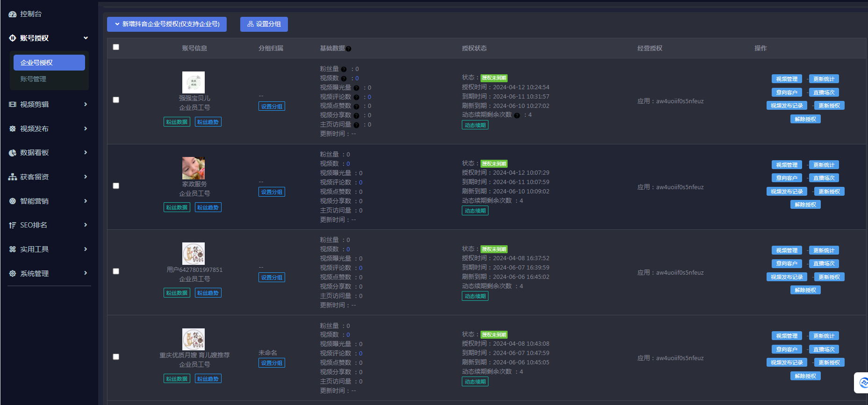Click the 设置分组 button in toolbar
The height and width of the screenshot is (405, 868).
(264, 24)
